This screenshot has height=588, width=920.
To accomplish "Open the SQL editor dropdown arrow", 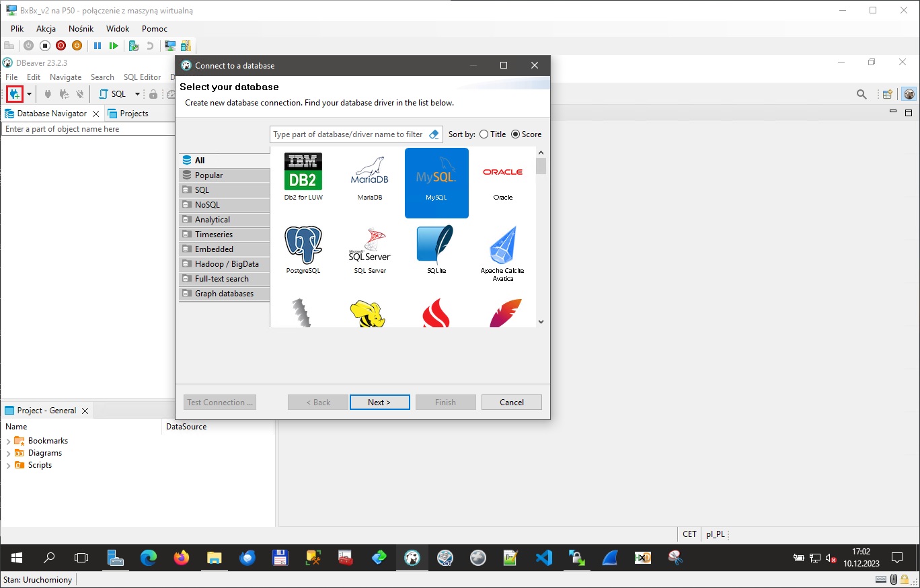I will coord(137,94).
